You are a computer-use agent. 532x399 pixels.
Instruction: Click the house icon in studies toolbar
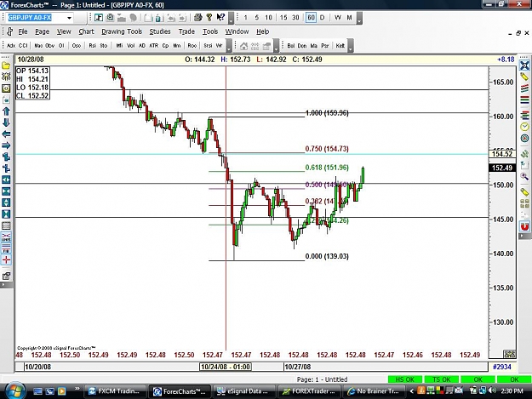click(243, 46)
